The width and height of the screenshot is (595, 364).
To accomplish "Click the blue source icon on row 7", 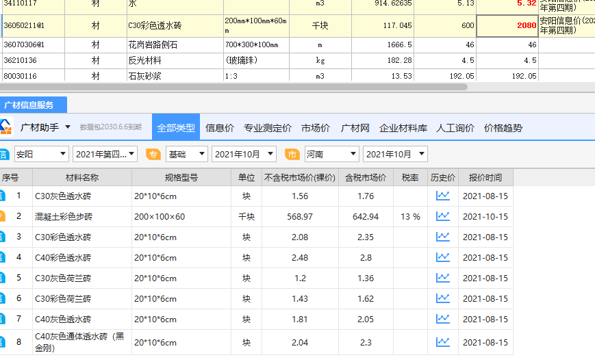I will click(2, 319).
